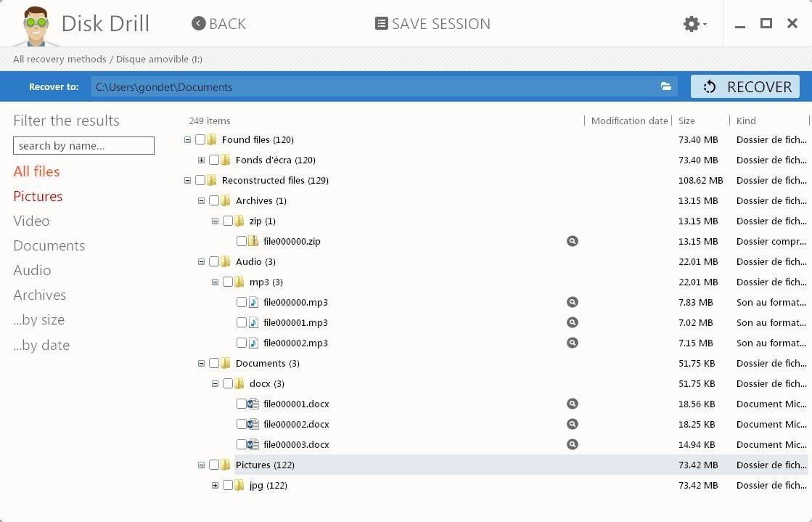This screenshot has height=522, width=812.
Task: Select the file000002.mp3 checkbox
Action: click(x=242, y=343)
